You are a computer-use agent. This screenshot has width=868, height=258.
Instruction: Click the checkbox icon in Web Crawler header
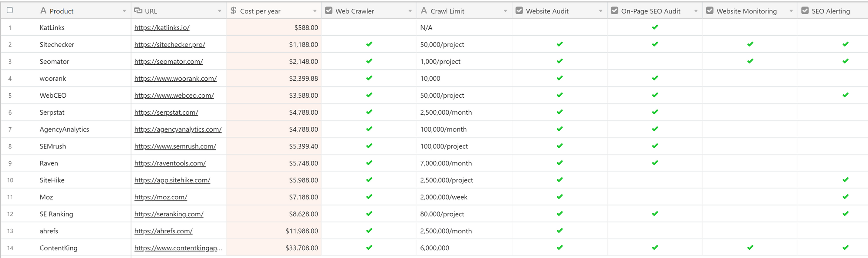click(329, 10)
